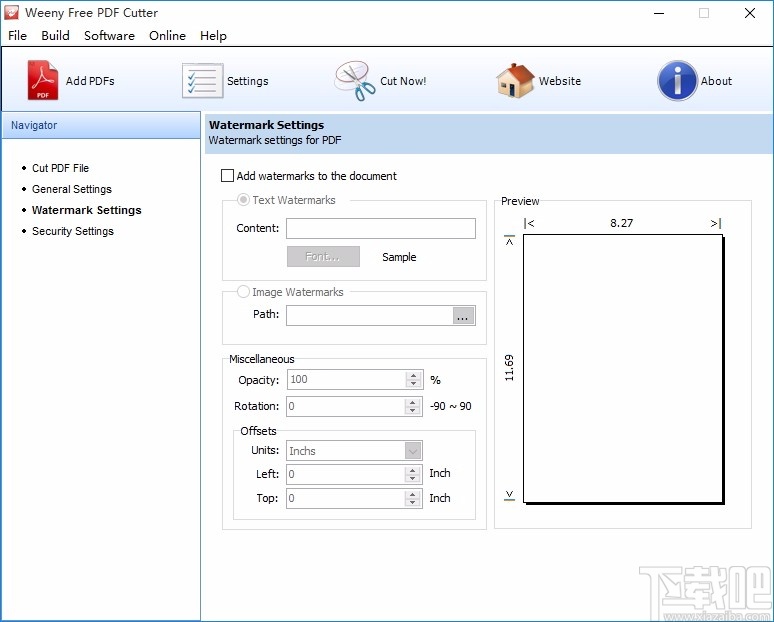Screen dimensions: 774x622
Task: Decrease Opacity with the down arrow
Action: click(x=413, y=384)
